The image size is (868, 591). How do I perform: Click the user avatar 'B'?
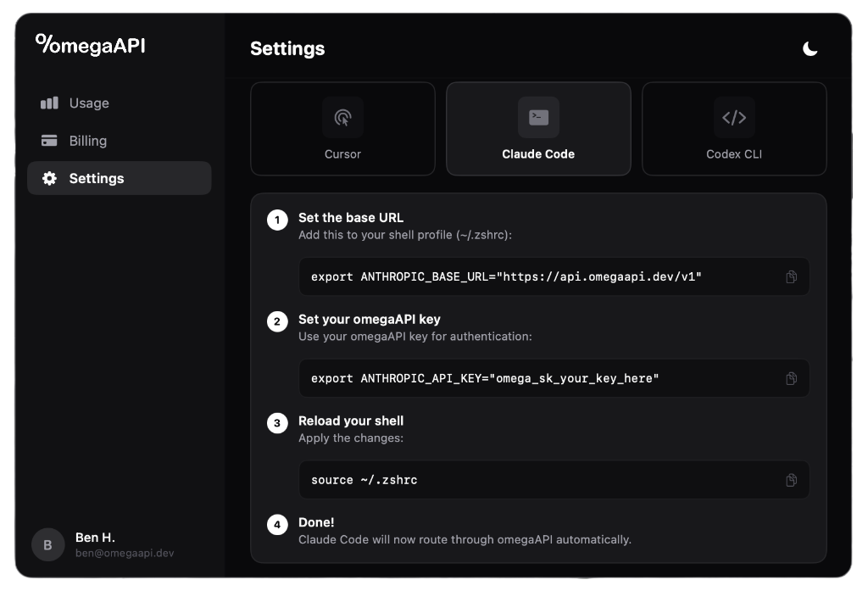(x=48, y=544)
